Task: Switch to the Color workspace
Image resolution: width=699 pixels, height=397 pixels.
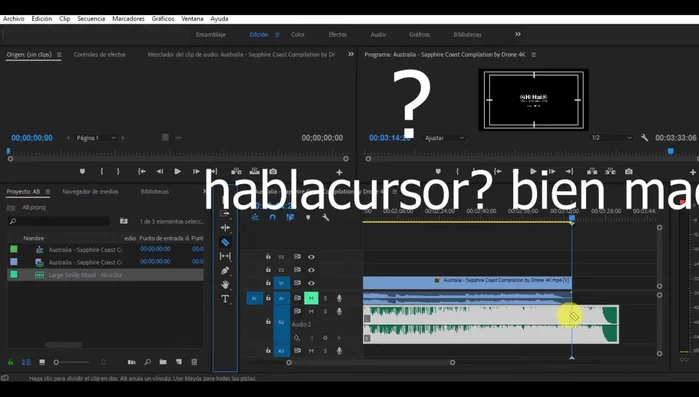Action: [298, 34]
